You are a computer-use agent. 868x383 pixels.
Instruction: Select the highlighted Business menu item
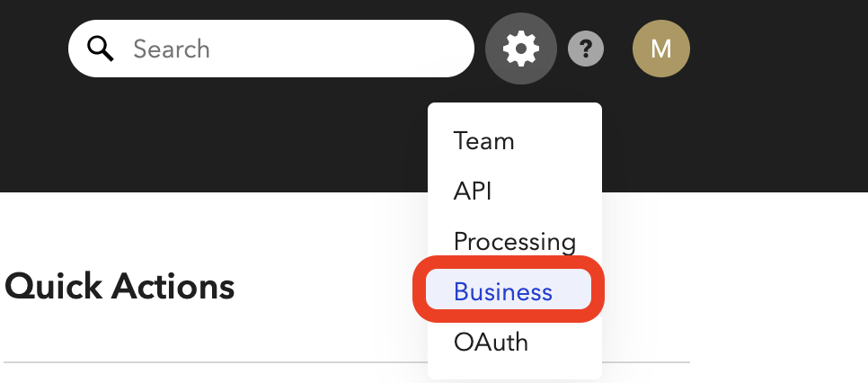coord(509,289)
